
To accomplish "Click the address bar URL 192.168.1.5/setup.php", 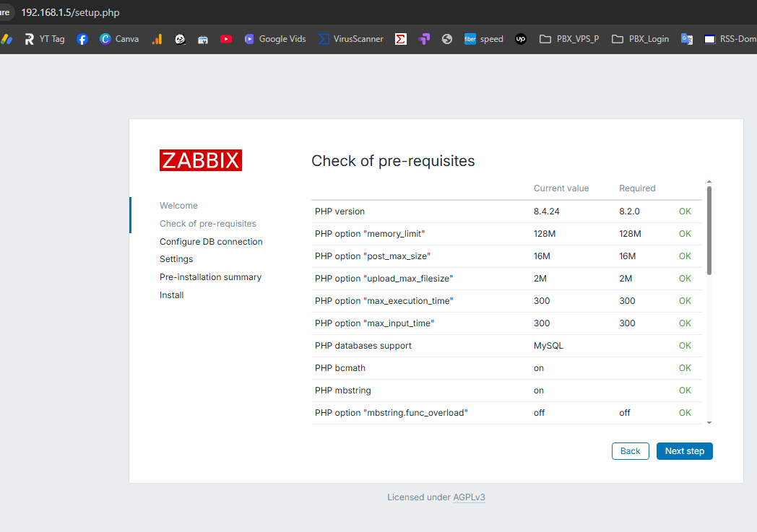I will coord(71,12).
